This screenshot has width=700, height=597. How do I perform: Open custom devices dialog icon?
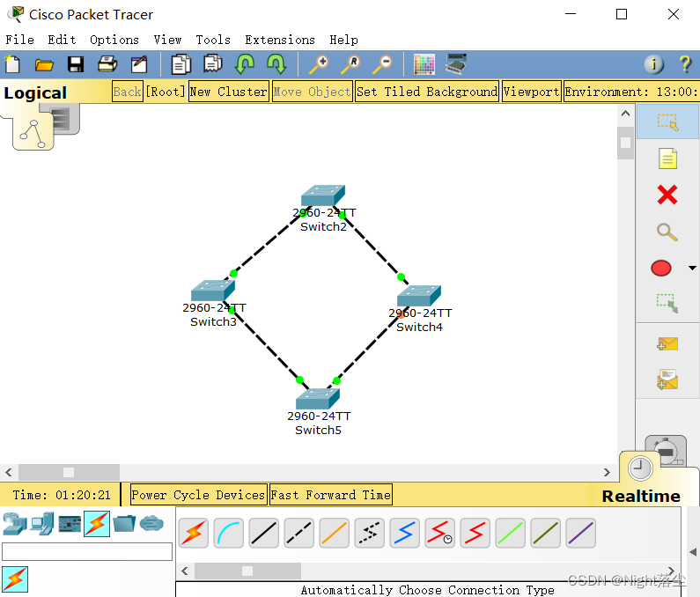(x=456, y=64)
